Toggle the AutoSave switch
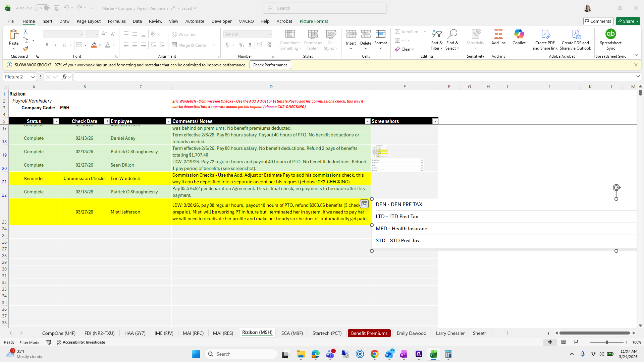This screenshot has height=362, width=644. 42,8
